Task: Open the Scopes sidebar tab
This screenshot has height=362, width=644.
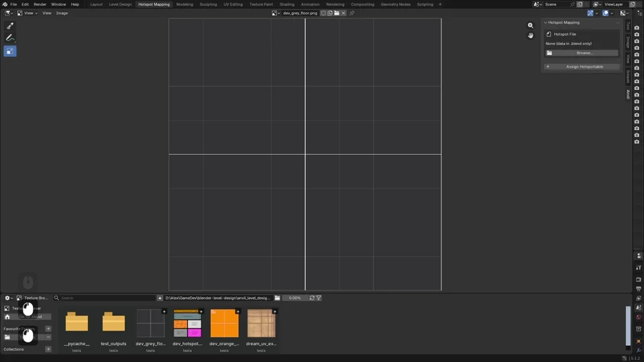Action: click(x=628, y=76)
